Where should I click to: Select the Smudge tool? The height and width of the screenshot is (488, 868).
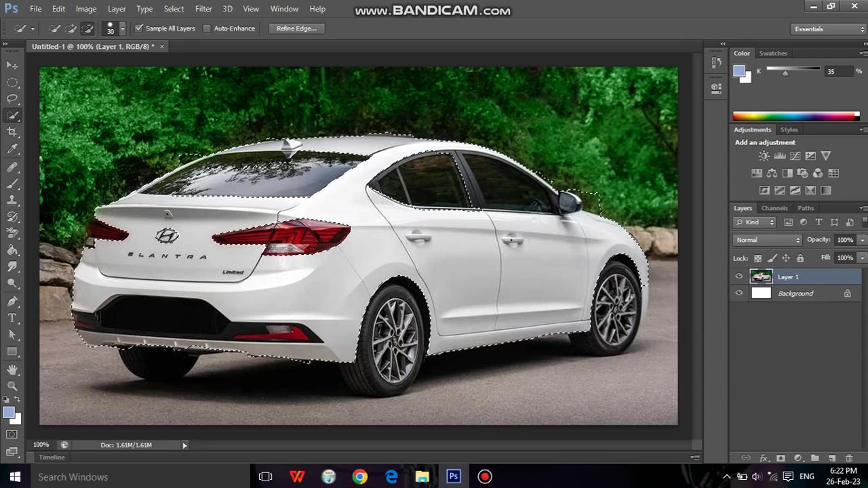[12, 267]
